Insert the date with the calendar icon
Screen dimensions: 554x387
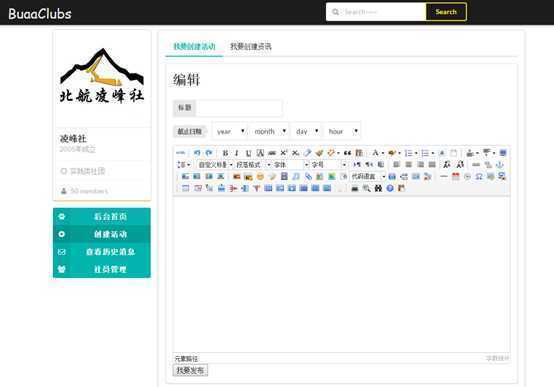(x=455, y=176)
